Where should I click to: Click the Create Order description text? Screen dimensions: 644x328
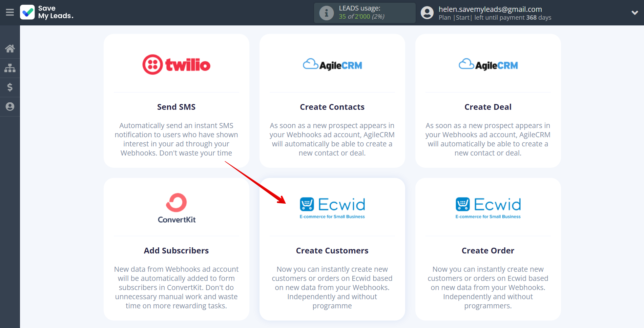click(x=488, y=288)
